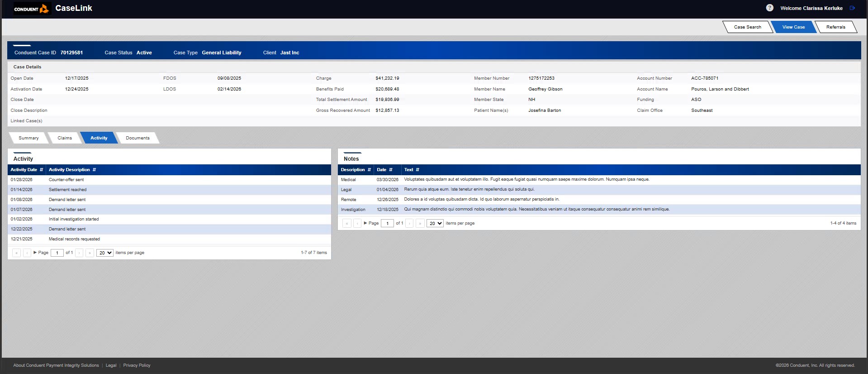This screenshot has width=868, height=374.
Task: Sort by Activity Description column icon
Action: pos(94,170)
